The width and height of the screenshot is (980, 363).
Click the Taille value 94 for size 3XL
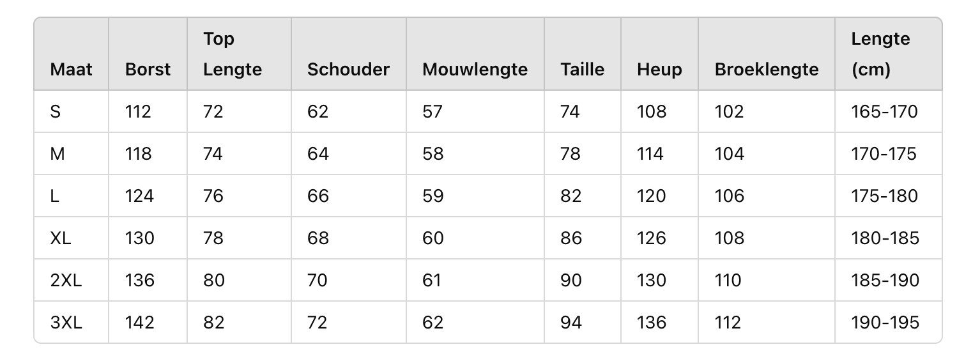571,322
